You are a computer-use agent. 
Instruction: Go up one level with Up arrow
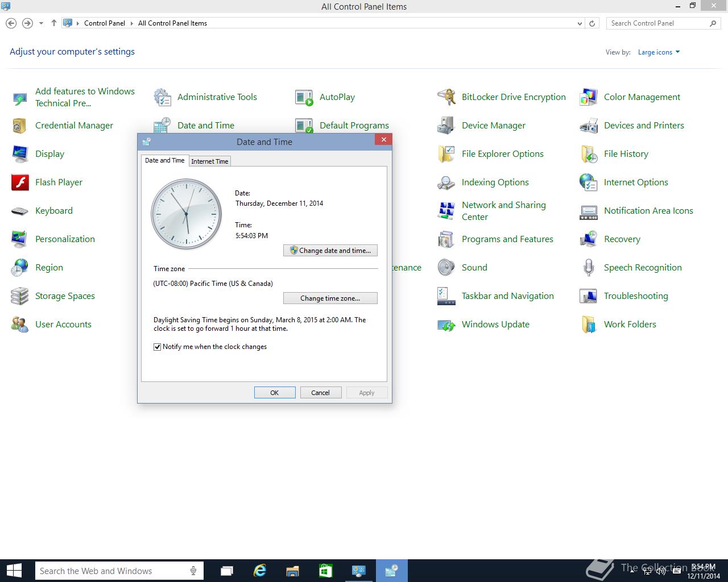54,23
